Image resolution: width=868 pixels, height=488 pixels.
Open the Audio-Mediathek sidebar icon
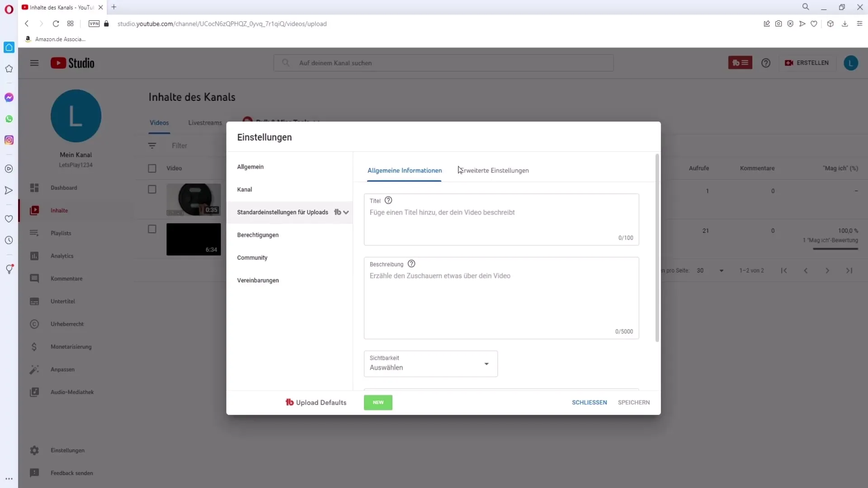coord(34,392)
